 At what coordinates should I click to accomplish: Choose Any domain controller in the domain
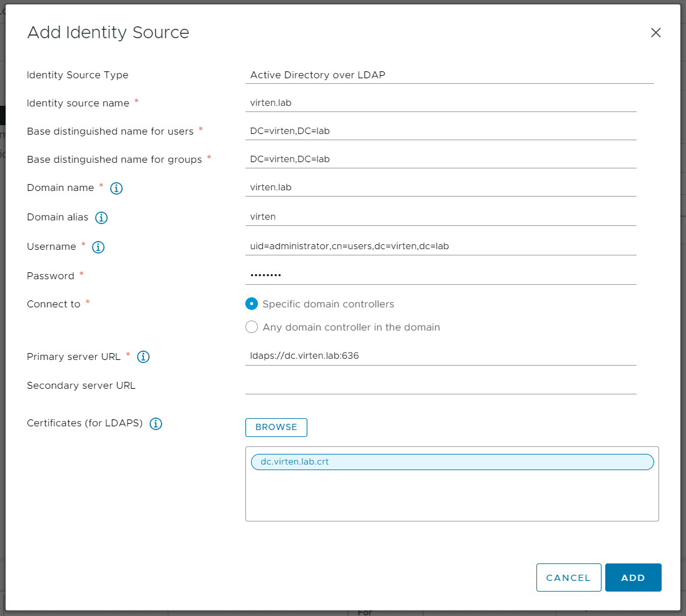click(252, 327)
